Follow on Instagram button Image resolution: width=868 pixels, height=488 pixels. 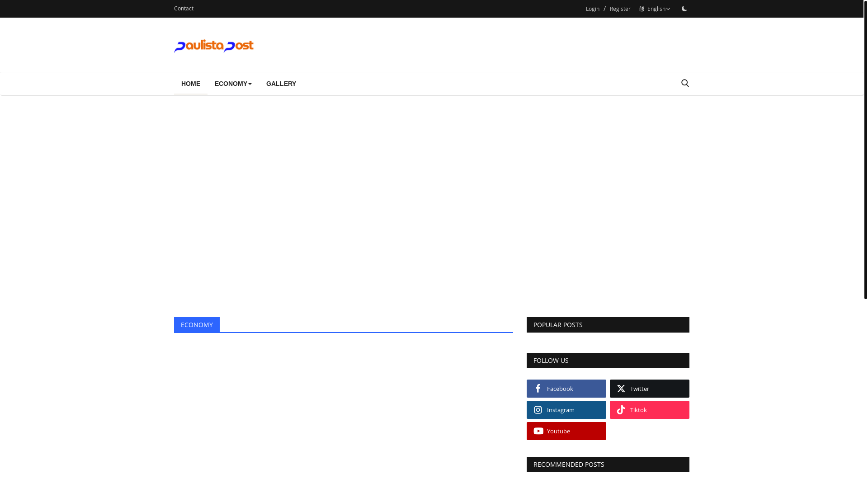pos(566,410)
